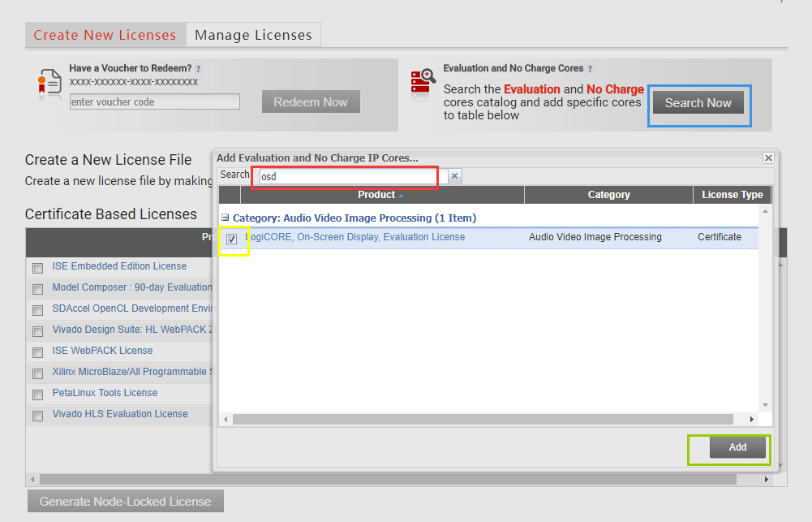Click main table scroll right arrow
The width and height of the screenshot is (812, 522).
coord(767,480)
